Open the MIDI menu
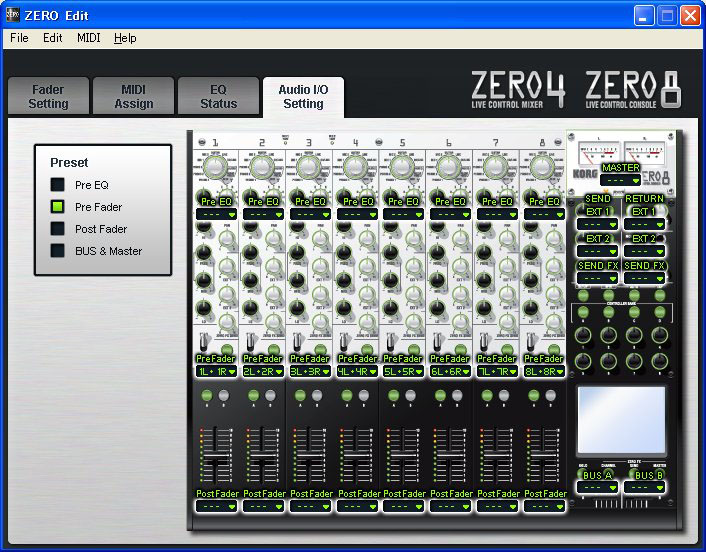Image resolution: width=706 pixels, height=552 pixels. click(x=88, y=38)
